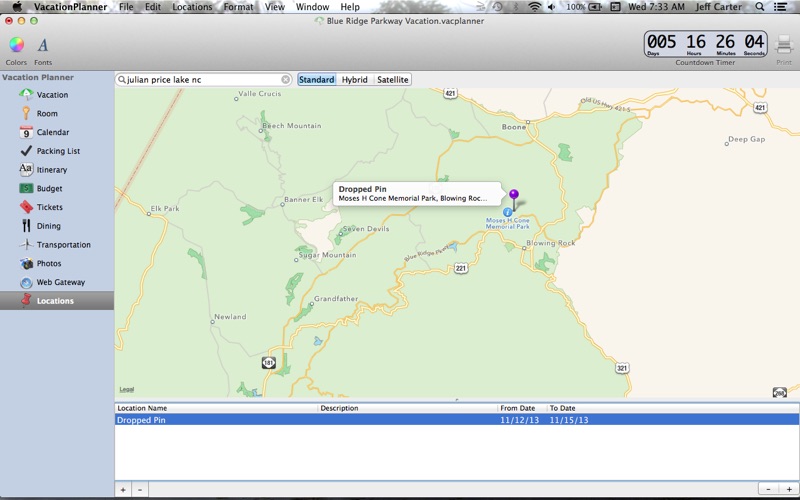This screenshot has width=800, height=500.
Task: Open Notification Center list icon
Action: point(780,7)
